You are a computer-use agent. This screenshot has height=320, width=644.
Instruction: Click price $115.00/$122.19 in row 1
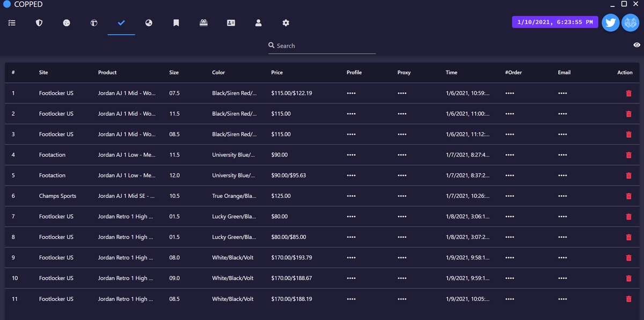[x=291, y=93]
